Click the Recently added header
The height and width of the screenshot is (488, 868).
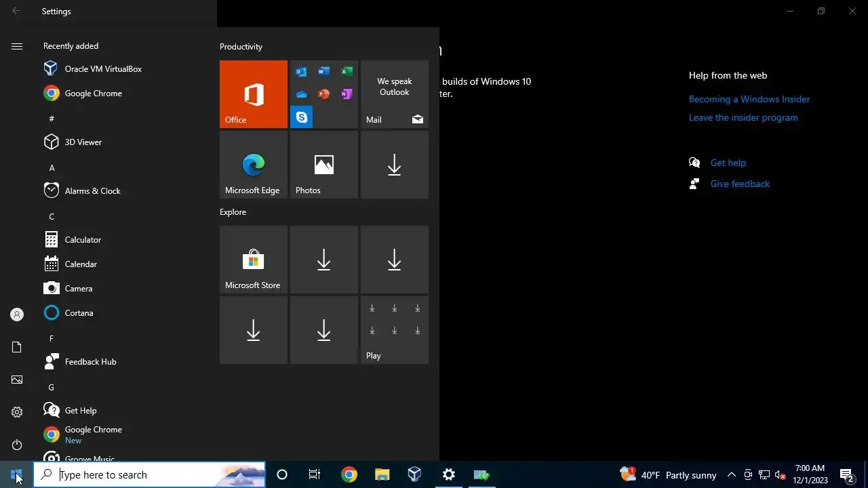tap(71, 46)
